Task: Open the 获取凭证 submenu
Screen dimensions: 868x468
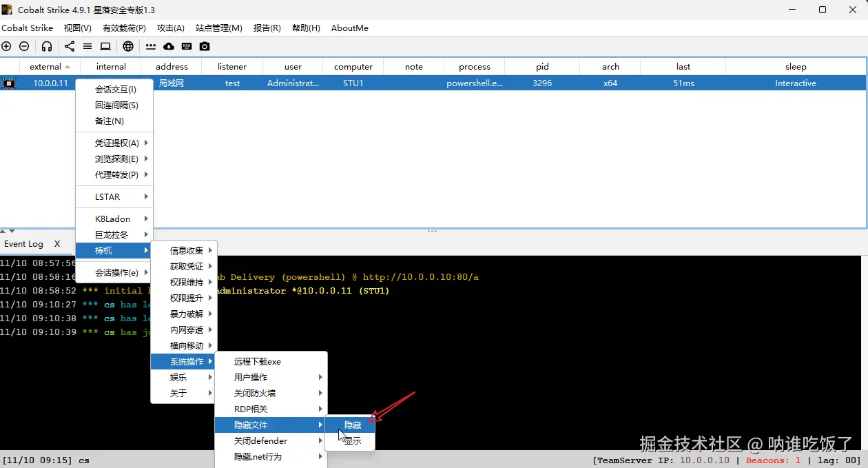Action: click(183, 267)
